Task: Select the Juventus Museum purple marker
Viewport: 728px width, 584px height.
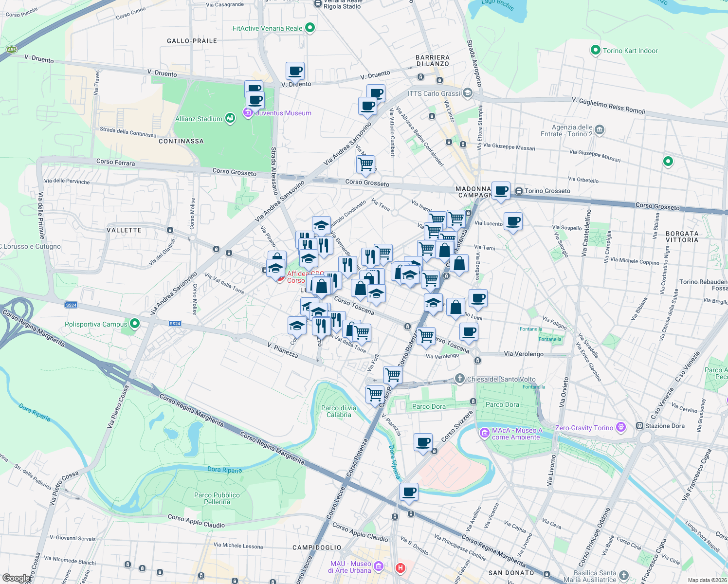Action: pyautogui.click(x=248, y=112)
